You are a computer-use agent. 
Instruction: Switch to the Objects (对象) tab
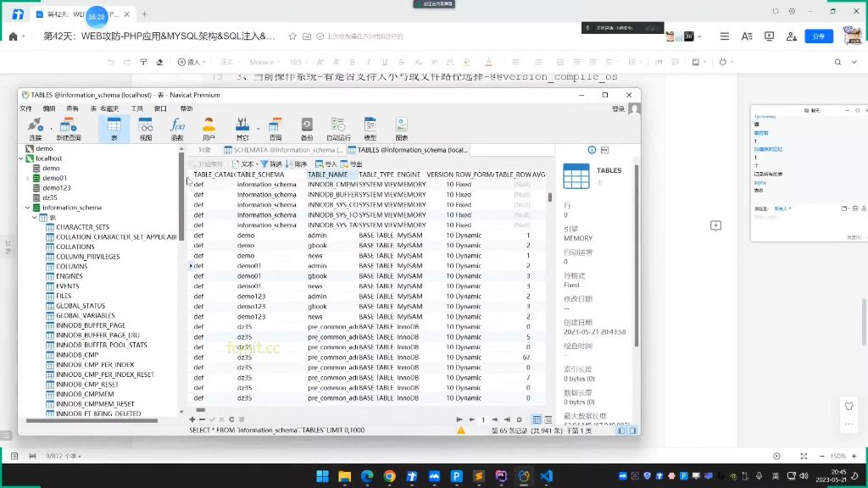click(x=205, y=150)
